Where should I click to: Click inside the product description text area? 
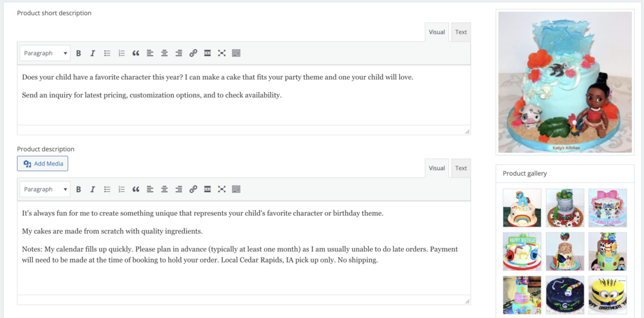click(x=243, y=277)
